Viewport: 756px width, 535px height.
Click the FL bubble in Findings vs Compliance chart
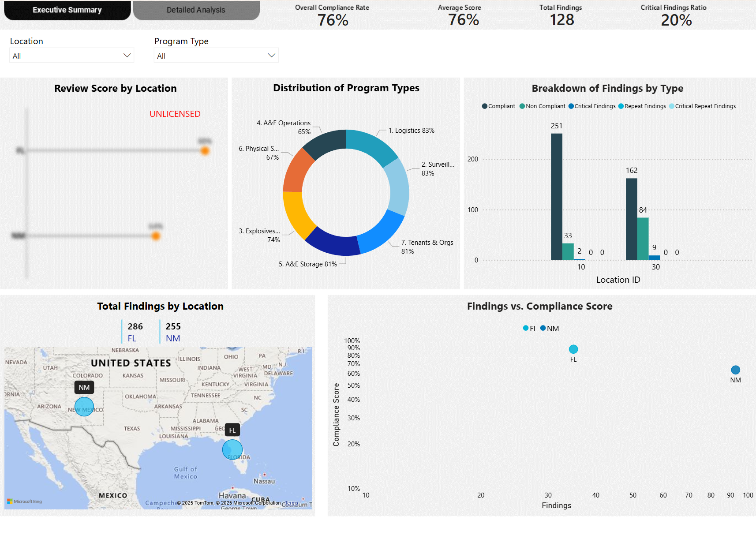pos(573,349)
